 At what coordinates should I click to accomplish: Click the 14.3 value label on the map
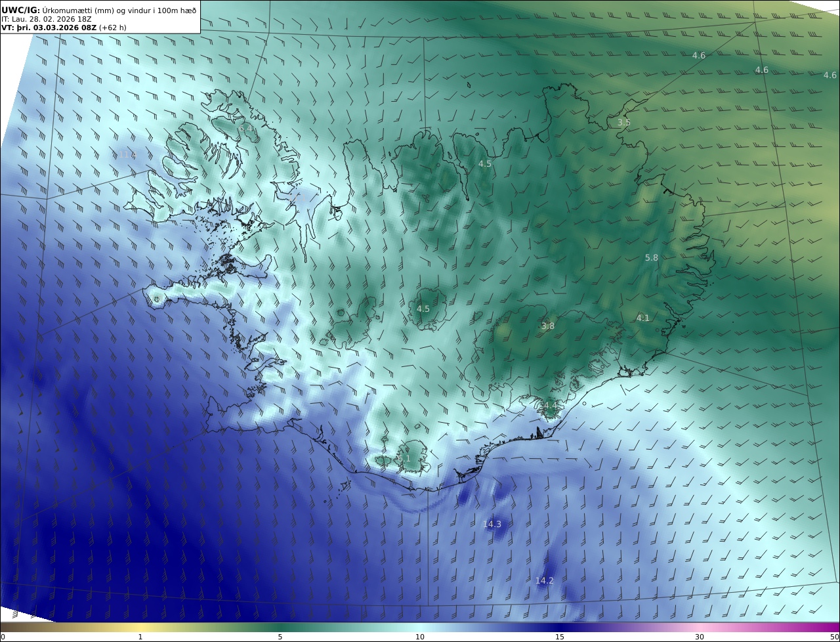[x=492, y=524]
